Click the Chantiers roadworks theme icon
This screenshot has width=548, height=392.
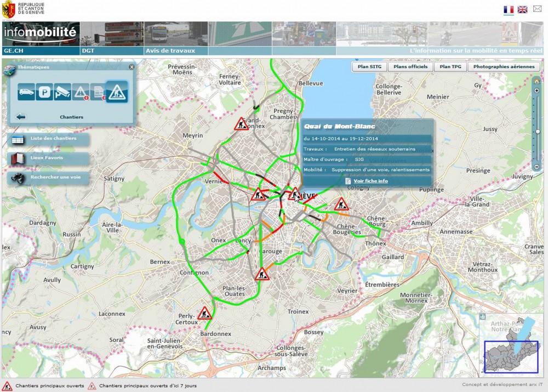[117, 92]
